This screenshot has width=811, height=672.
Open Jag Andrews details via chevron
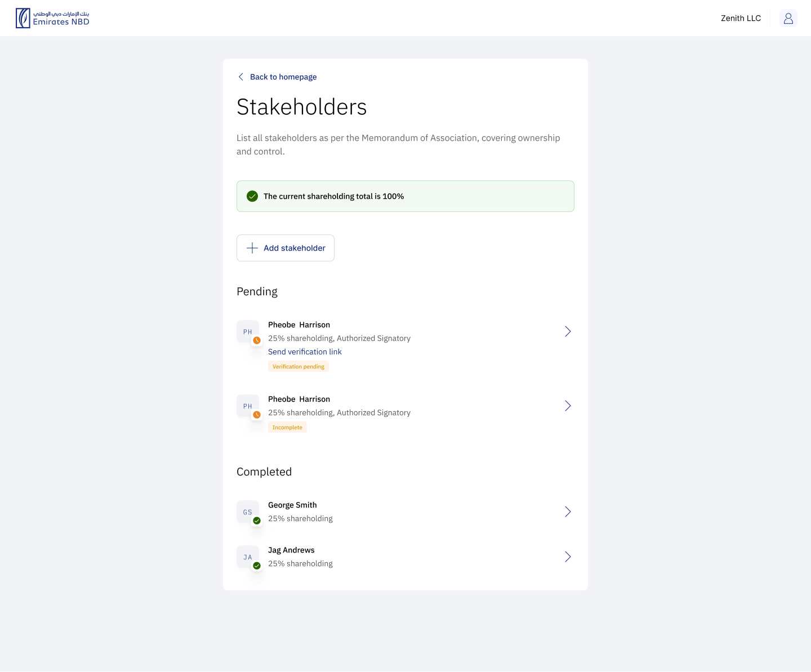[x=568, y=557]
